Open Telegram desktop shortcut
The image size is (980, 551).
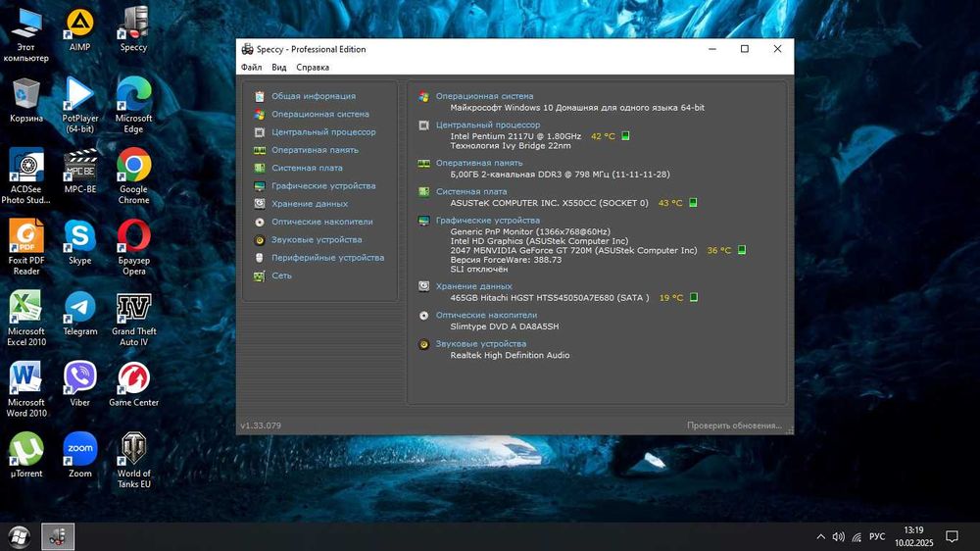[80, 314]
